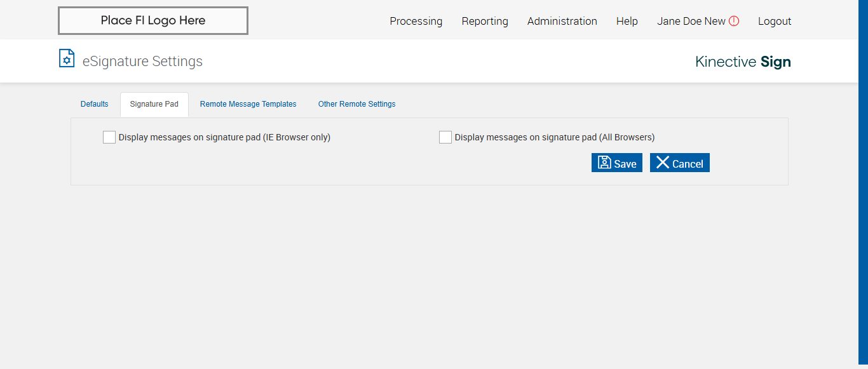Enable display messages for All Browsers

click(x=445, y=137)
